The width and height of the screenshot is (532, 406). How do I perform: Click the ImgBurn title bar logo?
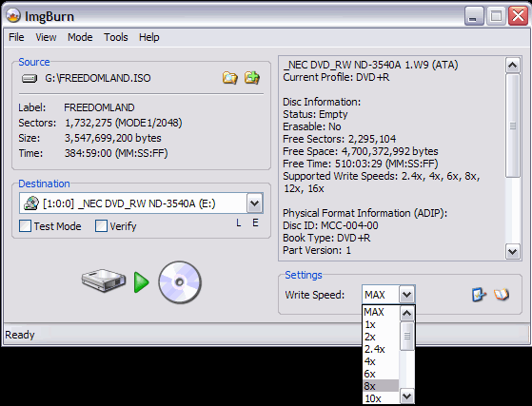coord(13,16)
